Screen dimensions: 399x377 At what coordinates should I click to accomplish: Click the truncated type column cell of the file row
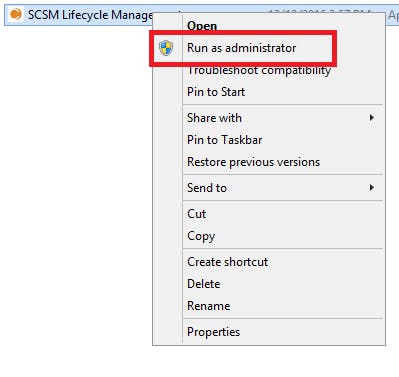point(393,15)
